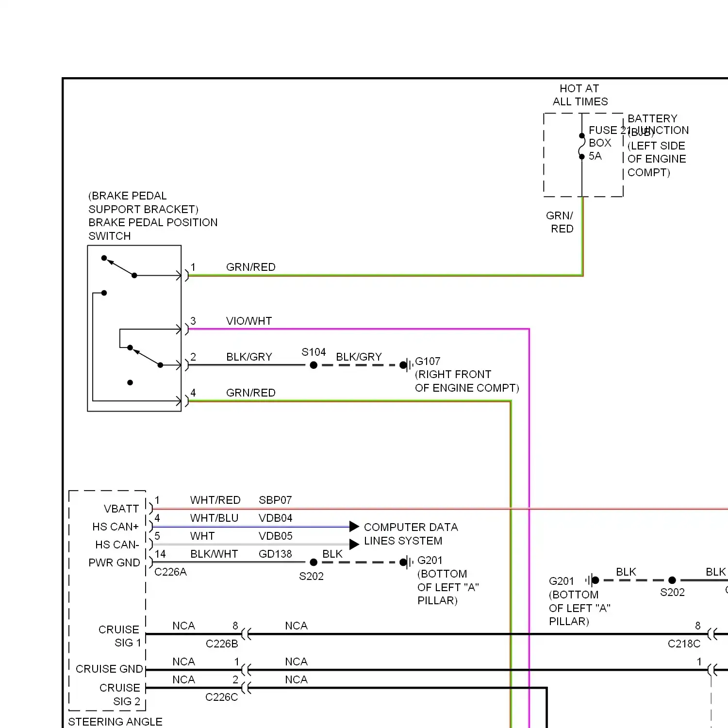Select the (RIGHT FRONT OF ENGINE COMPT) note

(467, 381)
